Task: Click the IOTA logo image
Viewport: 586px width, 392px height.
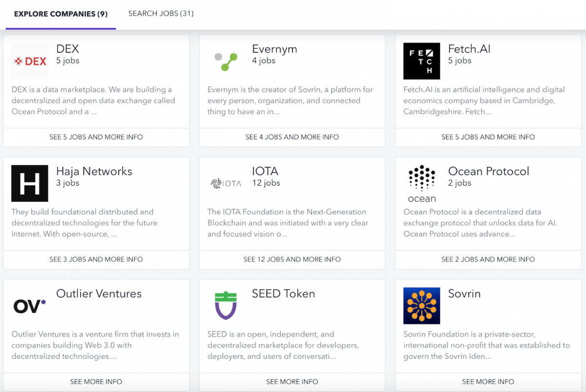Action: [x=226, y=184]
